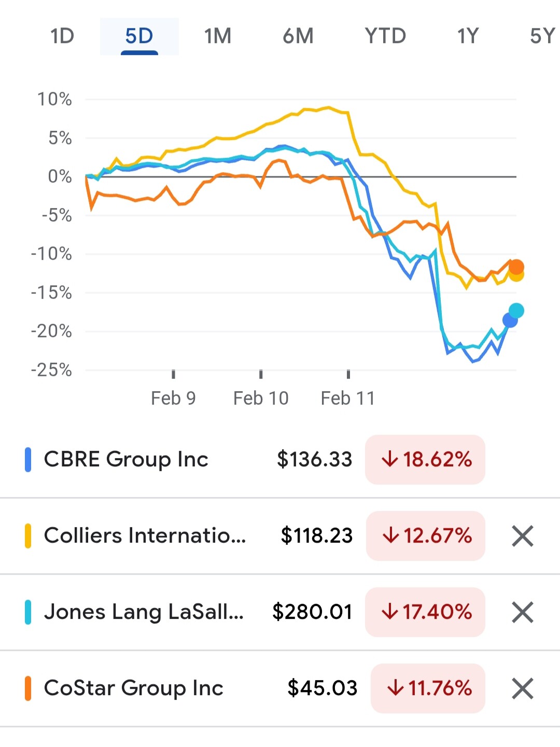Switch to the 1D time range
The width and height of the screenshot is (560, 747).
[x=62, y=36]
